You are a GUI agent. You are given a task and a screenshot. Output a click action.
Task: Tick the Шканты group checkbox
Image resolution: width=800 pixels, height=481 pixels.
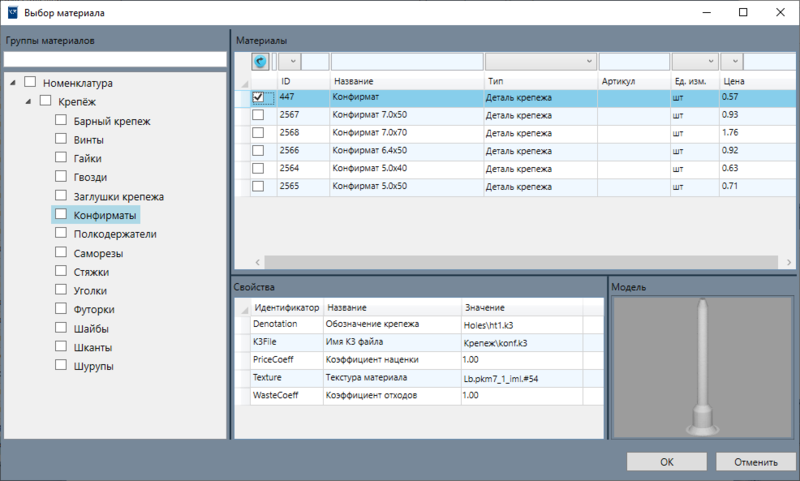tap(61, 346)
